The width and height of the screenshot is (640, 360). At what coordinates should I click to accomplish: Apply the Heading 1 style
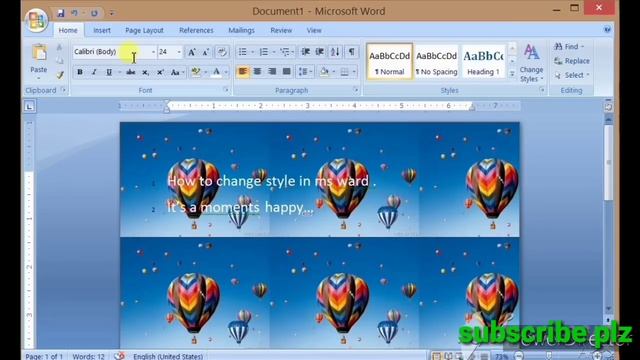(483, 61)
